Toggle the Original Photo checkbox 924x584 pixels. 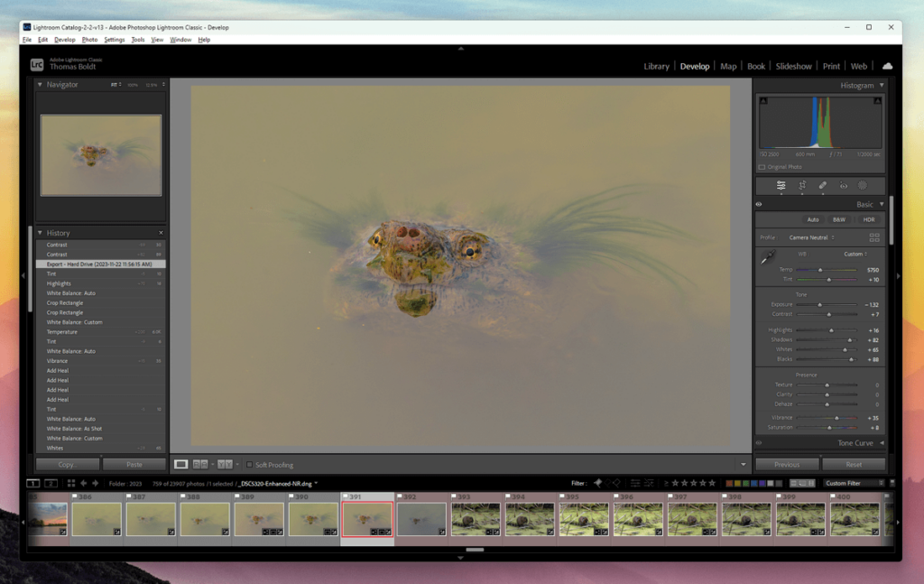click(762, 167)
